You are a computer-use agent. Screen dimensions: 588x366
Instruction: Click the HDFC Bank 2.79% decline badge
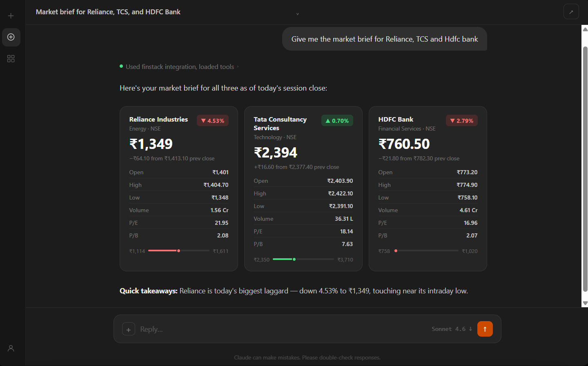tap(461, 120)
